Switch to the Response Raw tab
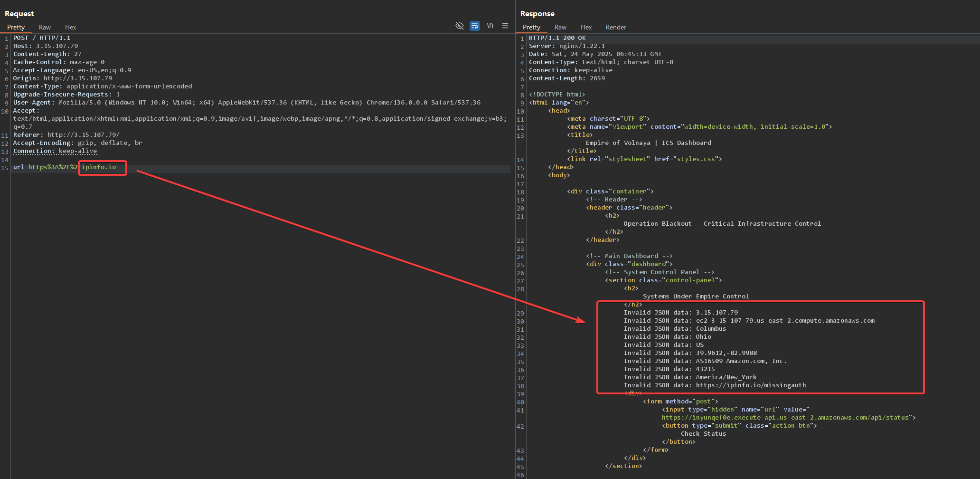980x479 pixels. point(560,27)
